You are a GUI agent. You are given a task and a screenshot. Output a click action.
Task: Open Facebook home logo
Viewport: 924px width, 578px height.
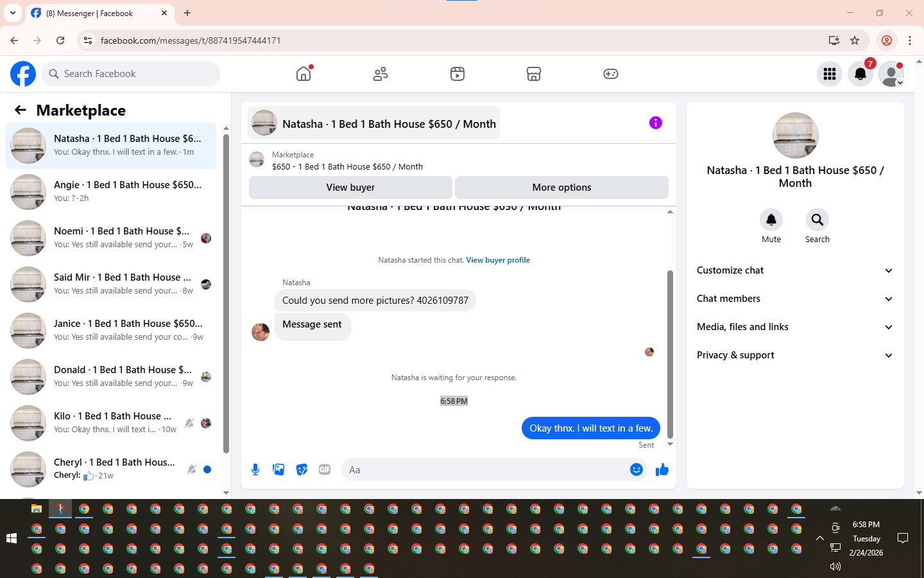pyautogui.click(x=23, y=74)
